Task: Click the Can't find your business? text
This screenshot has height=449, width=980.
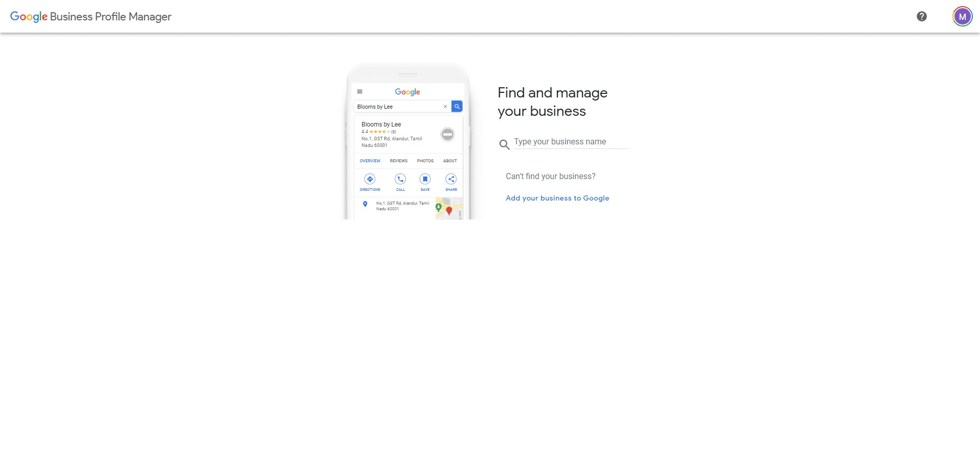Action: (x=551, y=177)
